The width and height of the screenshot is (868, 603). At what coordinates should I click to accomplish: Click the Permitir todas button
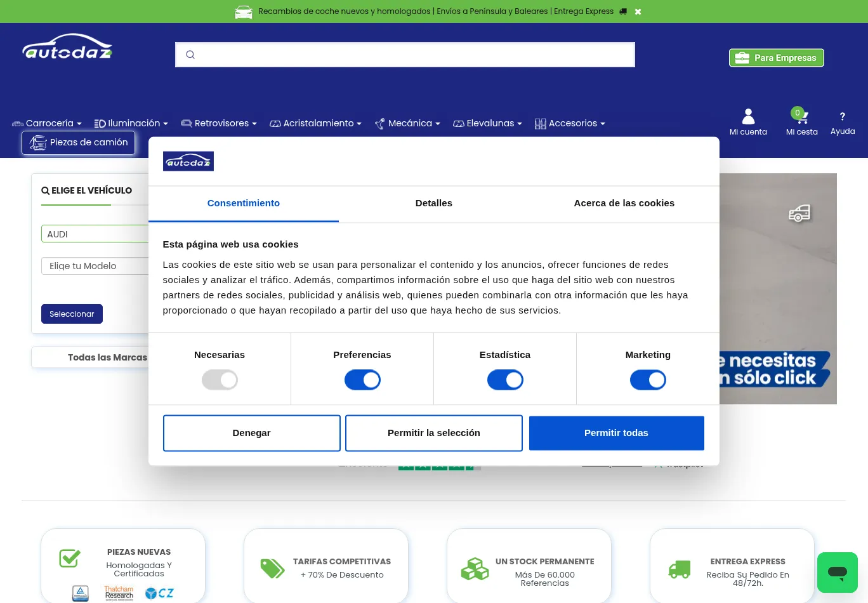click(x=616, y=433)
